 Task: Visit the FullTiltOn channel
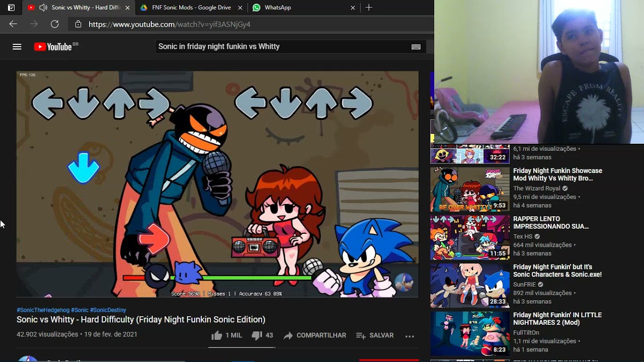pos(526,333)
